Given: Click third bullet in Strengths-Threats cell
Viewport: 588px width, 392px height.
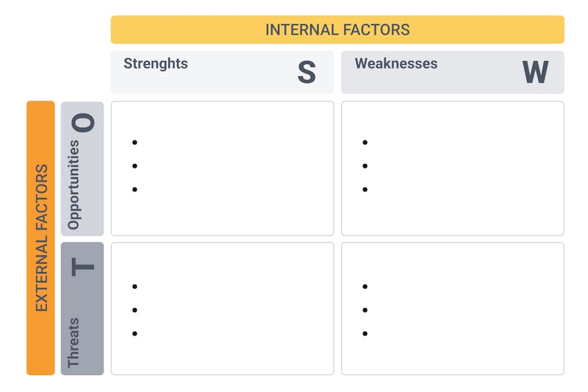Looking at the screenshot, I should [135, 334].
